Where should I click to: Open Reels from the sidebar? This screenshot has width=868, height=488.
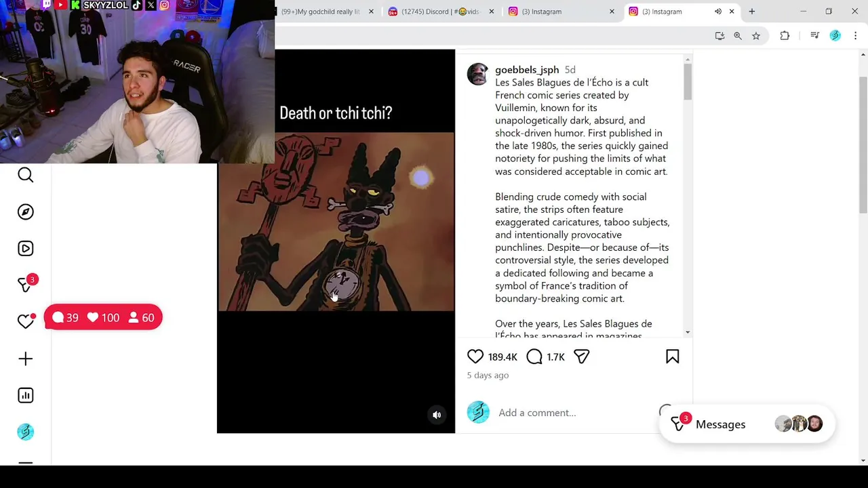(x=25, y=249)
